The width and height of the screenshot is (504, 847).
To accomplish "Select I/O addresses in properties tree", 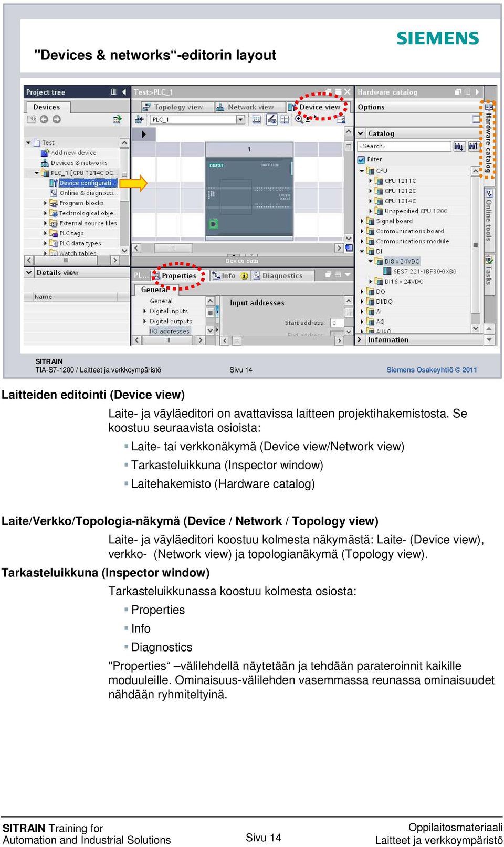I will pyautogui.click(x=169, y=331).
